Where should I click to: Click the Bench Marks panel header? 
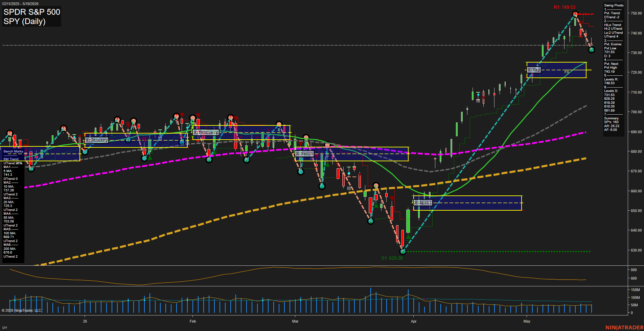14,151
